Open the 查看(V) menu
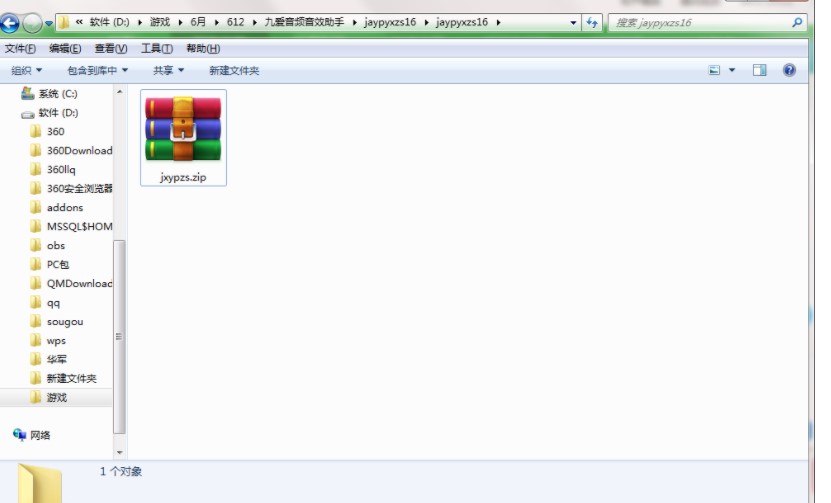This screenshot has height=503, width=831. [x=111, y=49]
